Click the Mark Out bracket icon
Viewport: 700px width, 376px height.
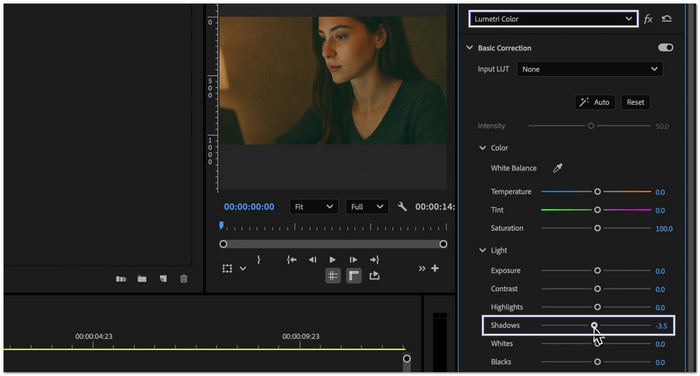tap(259, 259)
